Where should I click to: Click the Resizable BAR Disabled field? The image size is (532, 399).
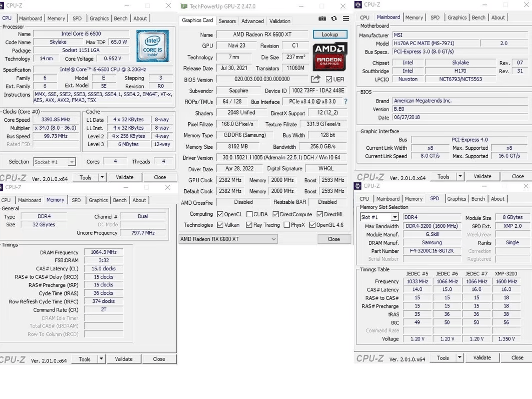click(327, 202)
